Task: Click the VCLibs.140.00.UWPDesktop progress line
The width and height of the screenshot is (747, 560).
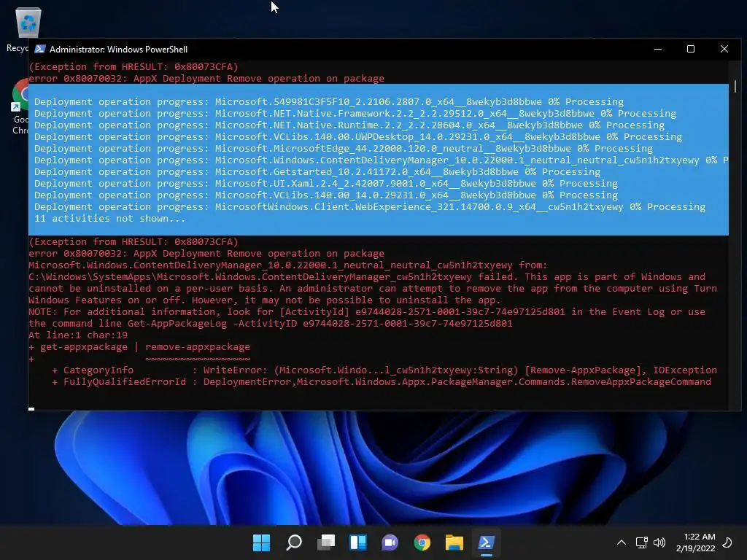Action: [x=357, y=137]
